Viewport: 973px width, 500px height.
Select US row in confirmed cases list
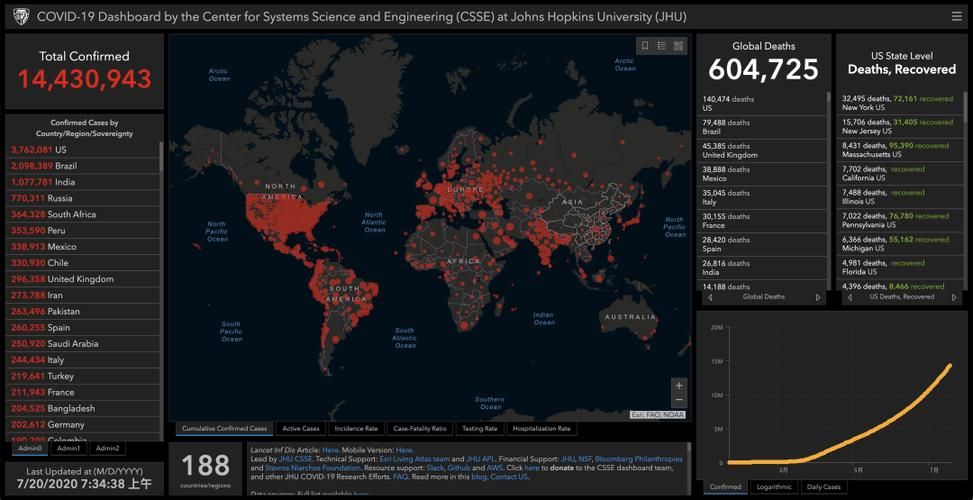click(83, 150)
